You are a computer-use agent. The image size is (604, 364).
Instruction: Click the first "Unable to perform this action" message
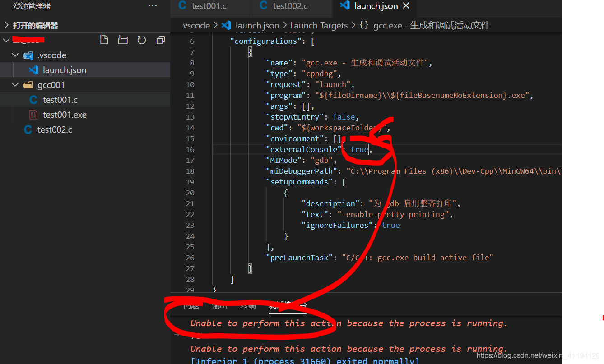[x=349, y=323]
